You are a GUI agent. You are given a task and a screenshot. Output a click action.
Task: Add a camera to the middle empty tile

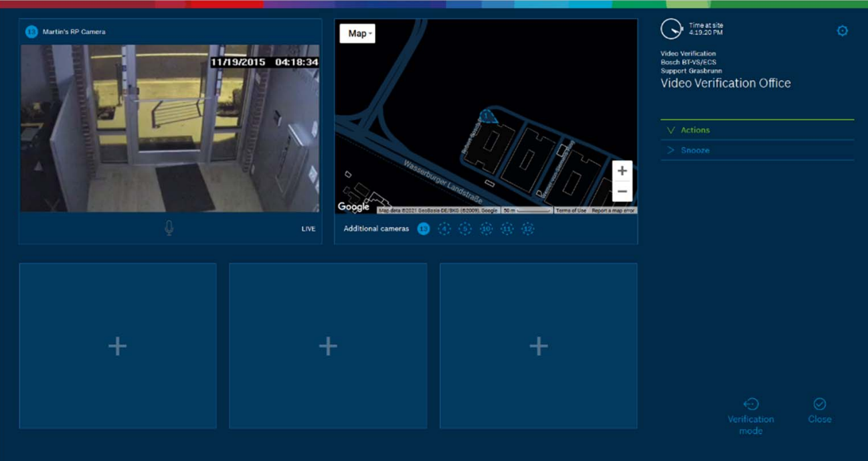click(x=328, y=346)
